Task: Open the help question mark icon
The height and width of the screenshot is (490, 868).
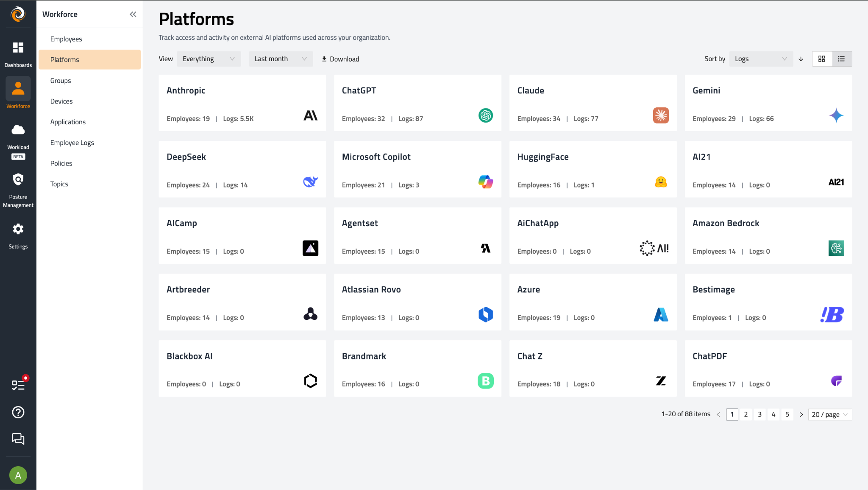Action: [18, 412]
